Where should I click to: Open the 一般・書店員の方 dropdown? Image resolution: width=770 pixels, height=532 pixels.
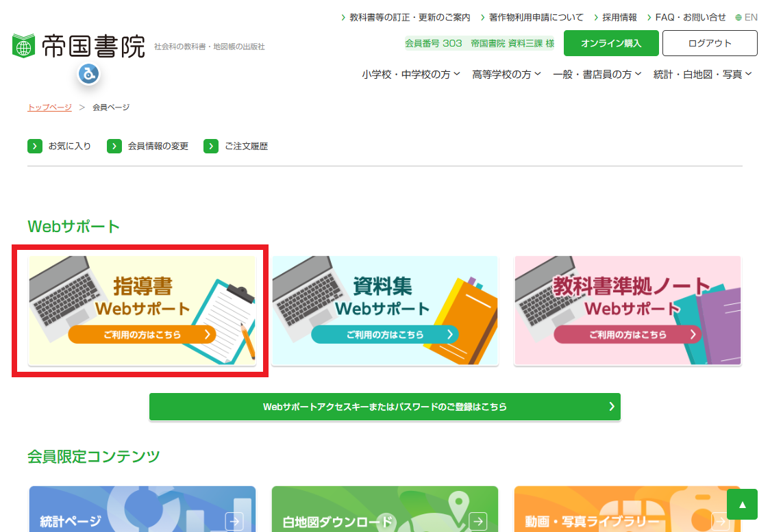[597, 75]
